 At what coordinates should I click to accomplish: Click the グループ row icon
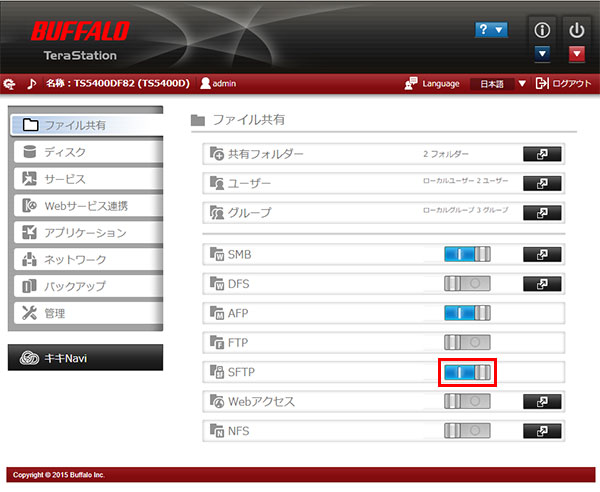coord(217,212)
